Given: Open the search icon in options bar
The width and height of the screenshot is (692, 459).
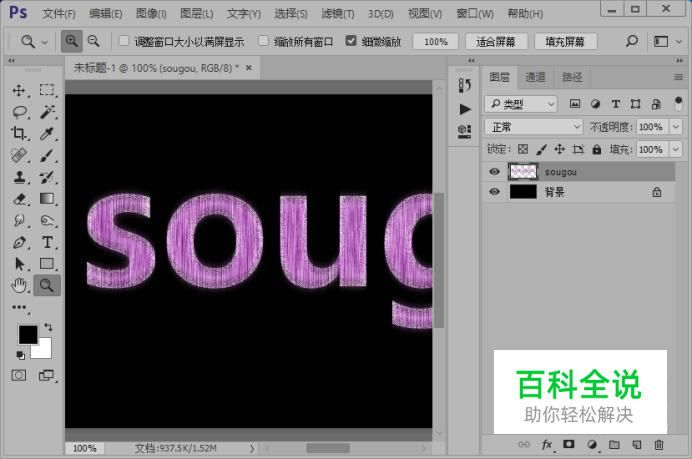Looking at the screenshot, I should pyautogui.click(x=632, y=41).
